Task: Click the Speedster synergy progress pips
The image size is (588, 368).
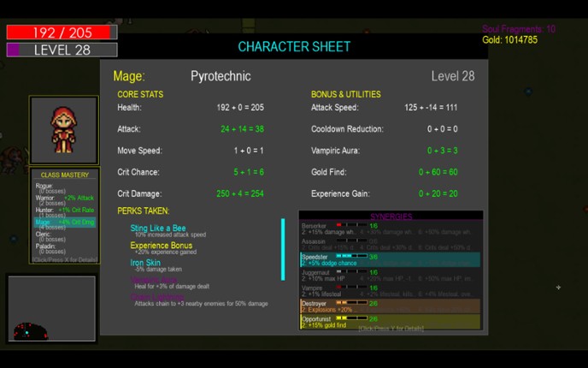Action: click(351, 256)
